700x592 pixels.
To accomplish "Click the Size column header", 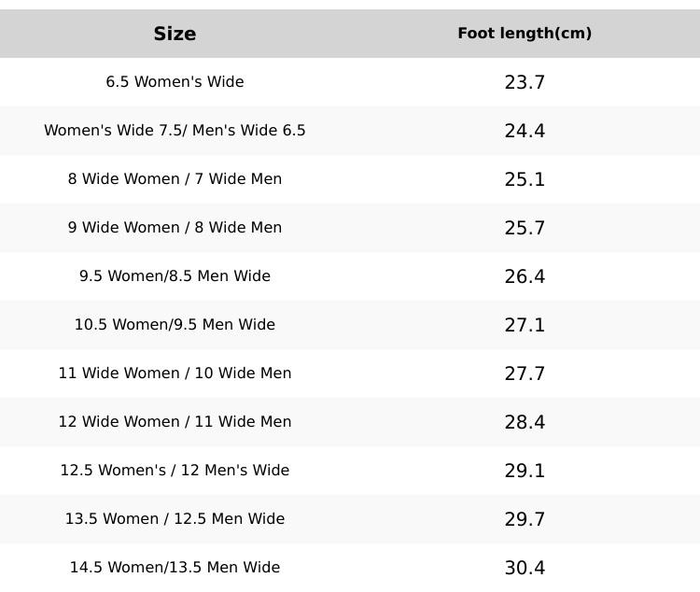I will point(175,34).
